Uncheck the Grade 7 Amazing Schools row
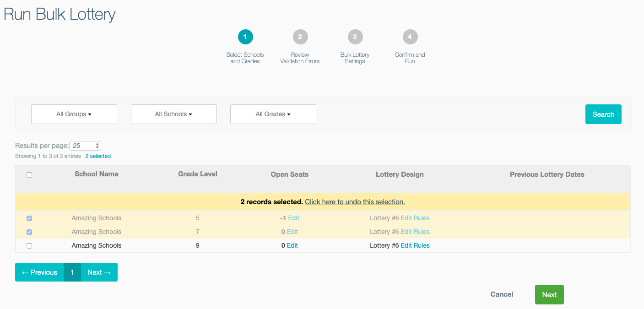 tap(29, 232)
